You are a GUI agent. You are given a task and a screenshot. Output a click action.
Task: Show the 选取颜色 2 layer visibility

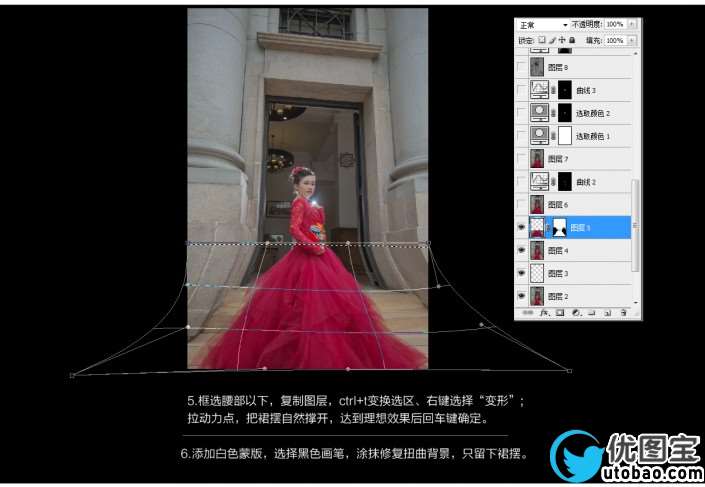(522, 113)
